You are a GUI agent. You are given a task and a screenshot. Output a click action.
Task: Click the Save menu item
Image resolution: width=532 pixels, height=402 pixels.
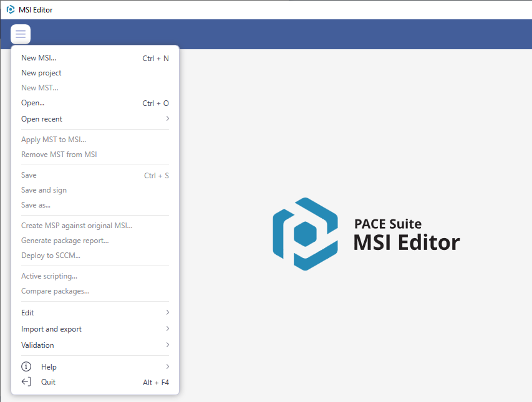coord(95,175)
